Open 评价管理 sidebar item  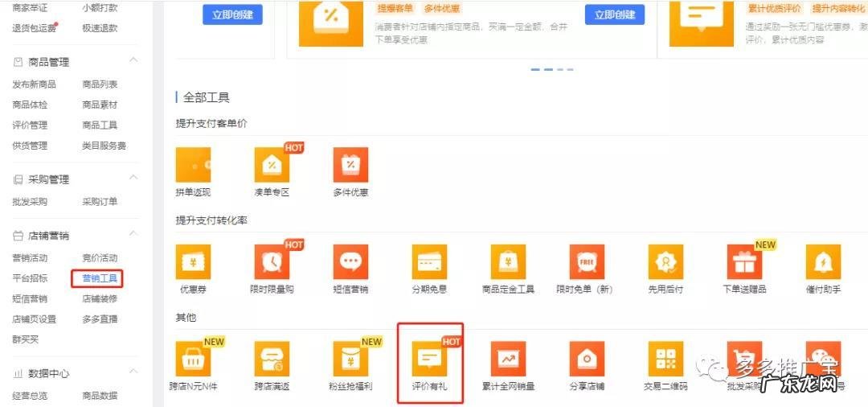(30, 125)
